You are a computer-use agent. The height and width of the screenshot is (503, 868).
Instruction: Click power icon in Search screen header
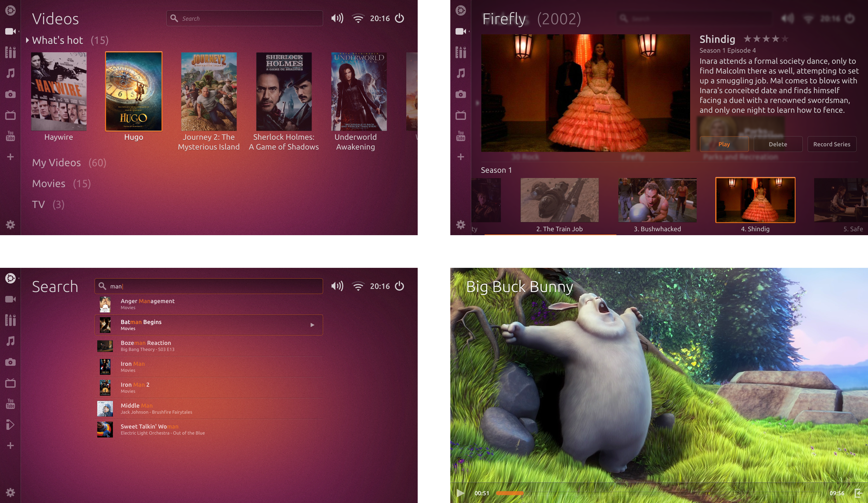click(399, 286)
